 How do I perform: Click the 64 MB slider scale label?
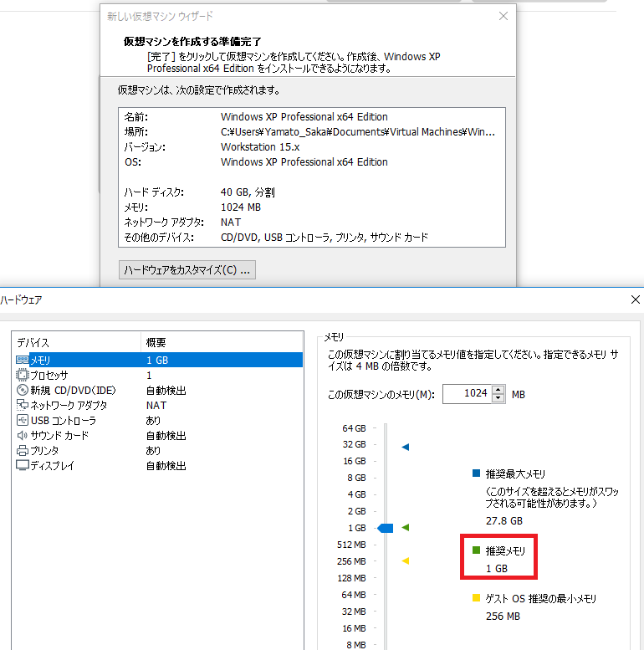pyautogui.click(x=354, y=595)
